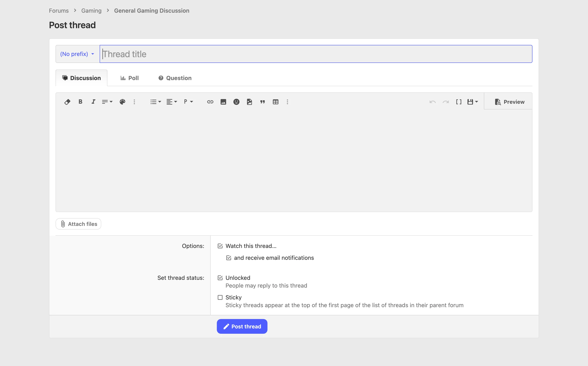Screen dimensions: 588x366
Task: Expand the list options dropdown
Action: pos(155,102)
